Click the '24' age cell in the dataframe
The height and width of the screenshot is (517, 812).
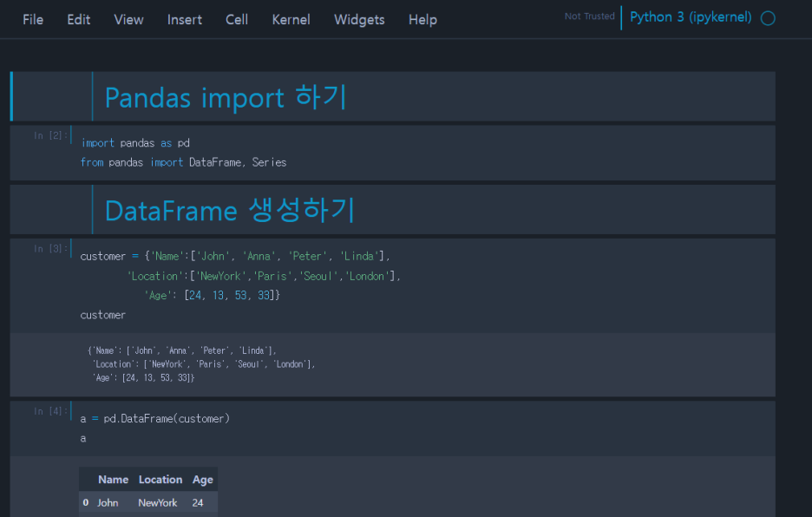coord(197,502)
